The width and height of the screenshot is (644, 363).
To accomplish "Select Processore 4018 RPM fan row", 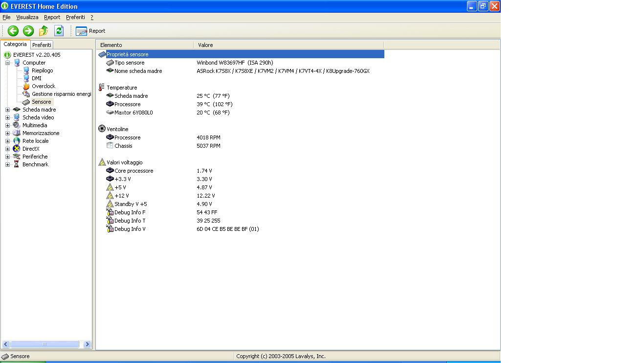I will [241, 137].
